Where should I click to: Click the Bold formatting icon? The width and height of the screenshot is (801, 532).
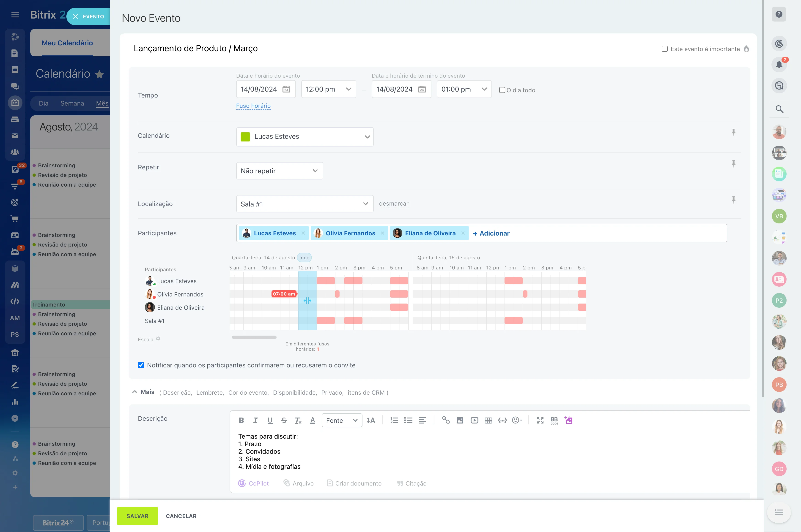(x=241, y=420)
